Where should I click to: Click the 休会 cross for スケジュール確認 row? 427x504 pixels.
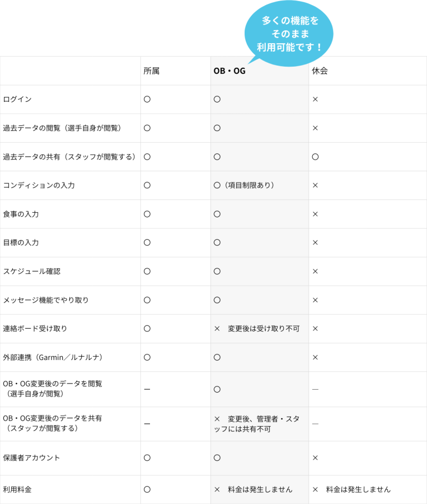coord(315,272)
